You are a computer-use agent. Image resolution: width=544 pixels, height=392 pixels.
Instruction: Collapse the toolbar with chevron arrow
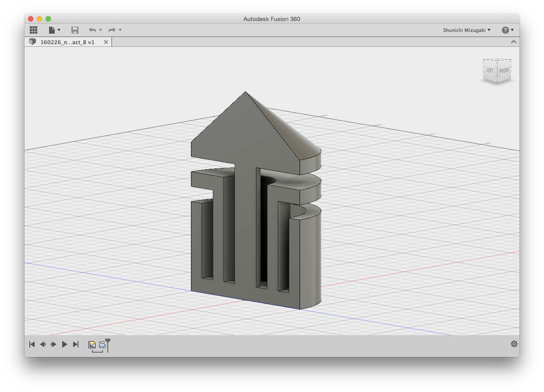(514, 42)
